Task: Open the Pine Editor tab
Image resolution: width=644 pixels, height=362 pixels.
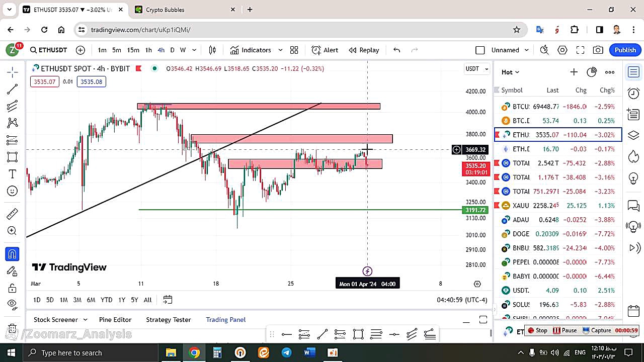Action: 115,319
